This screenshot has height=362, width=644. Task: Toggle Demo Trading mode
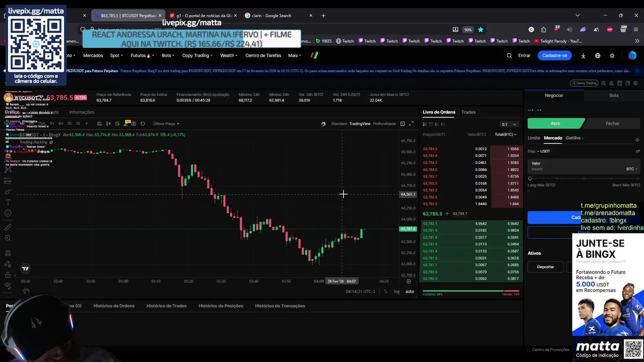(584, 83)
